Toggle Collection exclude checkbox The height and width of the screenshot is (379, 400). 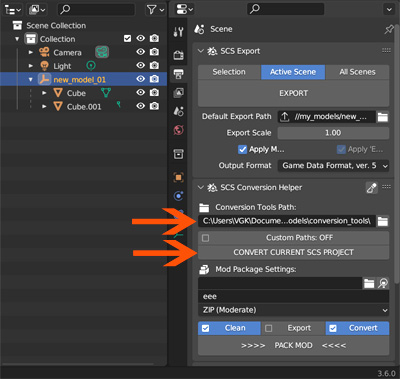[x=127, y=39]
